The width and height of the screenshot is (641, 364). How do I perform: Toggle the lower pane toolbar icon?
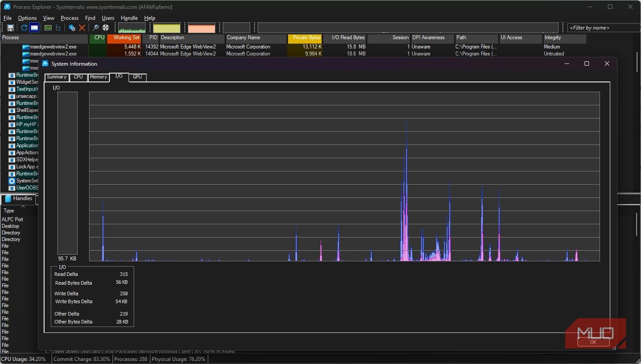[x=34, y=28]
